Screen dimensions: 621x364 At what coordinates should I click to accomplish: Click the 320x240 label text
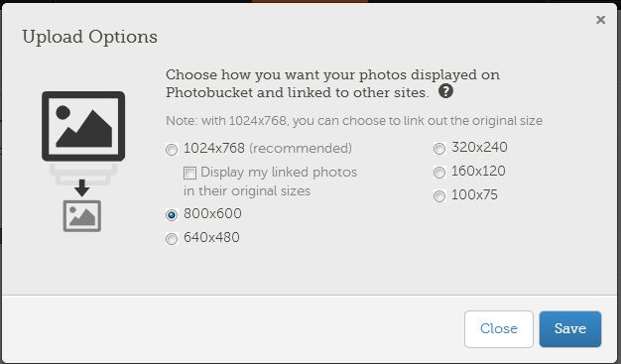(479, 148)
